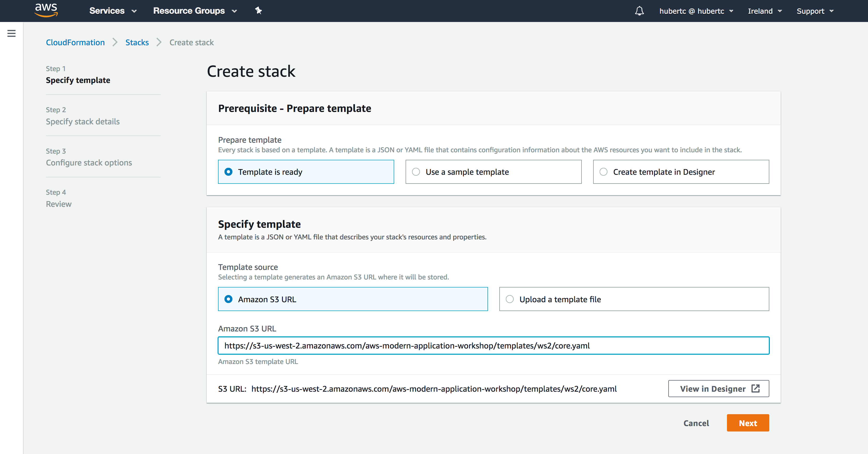Click the Amazon S3 URL input field
The height and width of the screenshot is (454, 868).
(493, 345)
